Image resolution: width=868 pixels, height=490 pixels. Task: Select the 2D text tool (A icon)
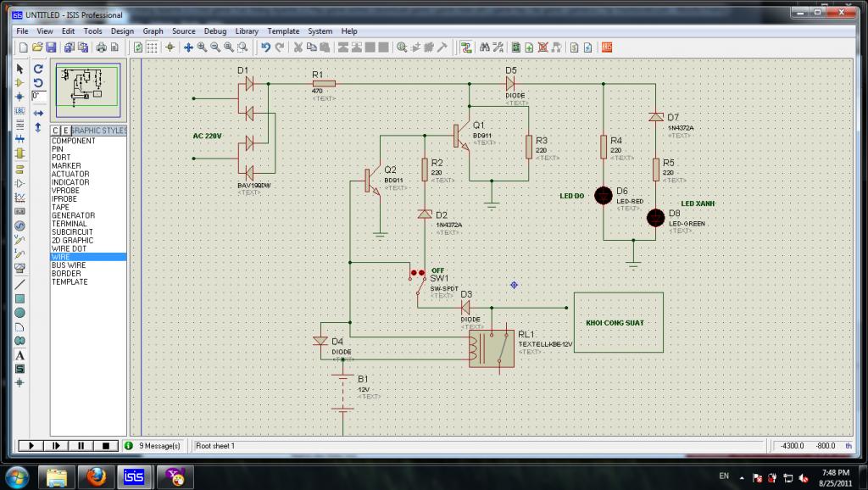point(19,355)
